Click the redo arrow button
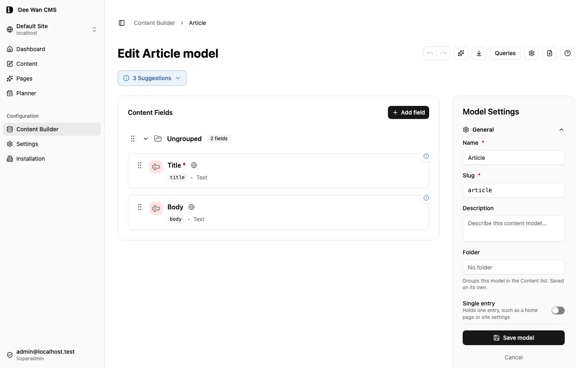The width and height of the screenshot is (588, 368). [443, 53]
